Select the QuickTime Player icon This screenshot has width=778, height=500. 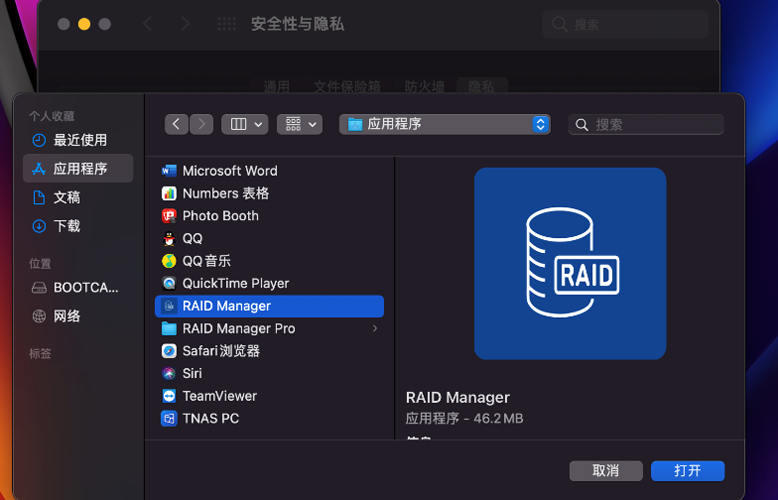tap(169, 283)
